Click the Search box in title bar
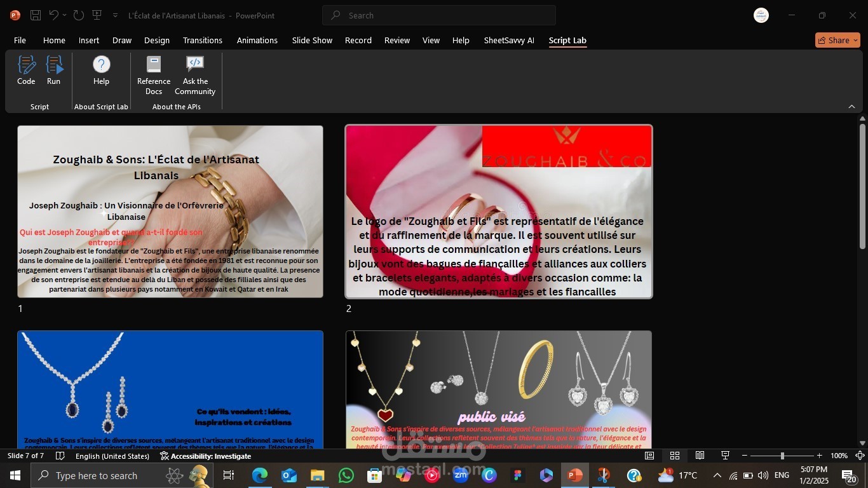The width and height of the screenshot is (868, 488). coord(439,15)
